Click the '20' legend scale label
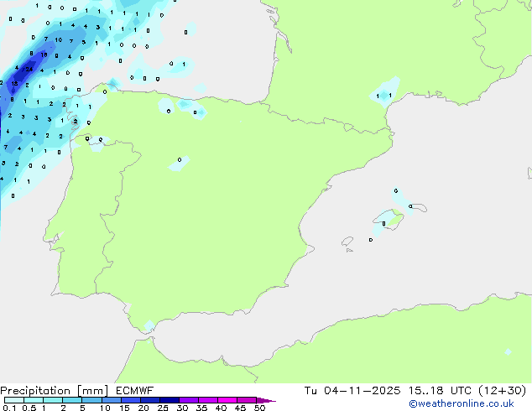This screenshot has height=411, width=532. [143, 408]
